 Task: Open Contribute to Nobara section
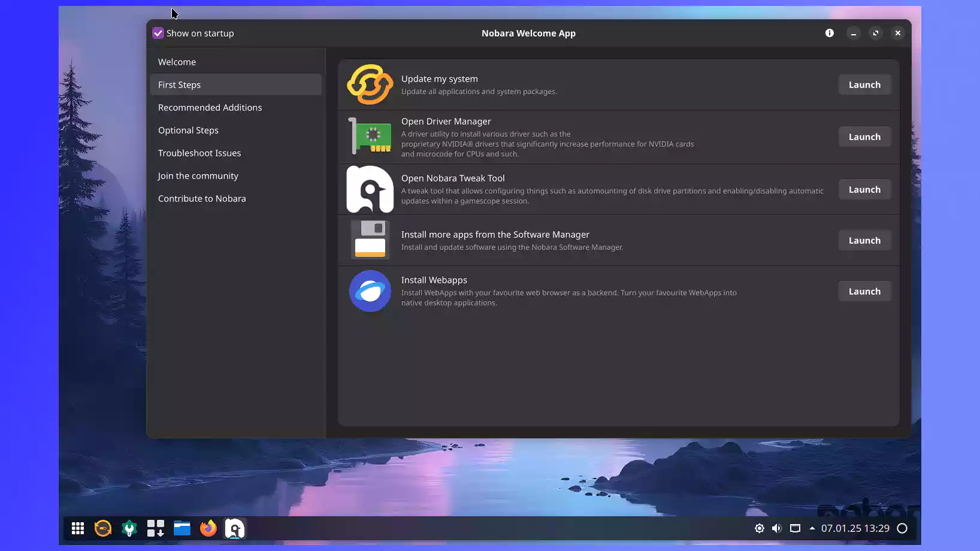[236, 199]
